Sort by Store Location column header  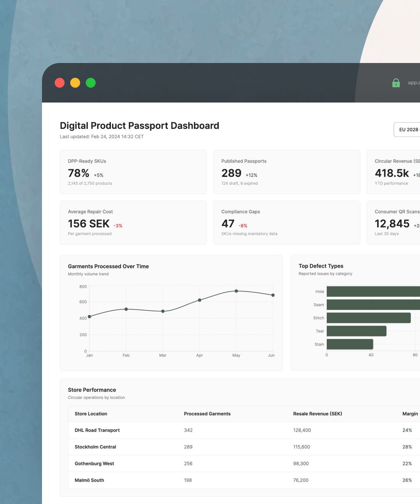[91, 414]
